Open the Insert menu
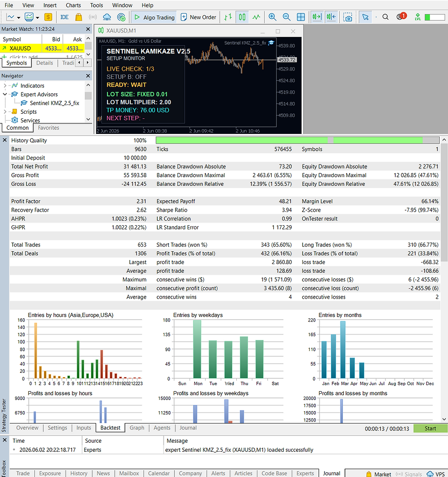The image size is (448, 477). [50, 5]
